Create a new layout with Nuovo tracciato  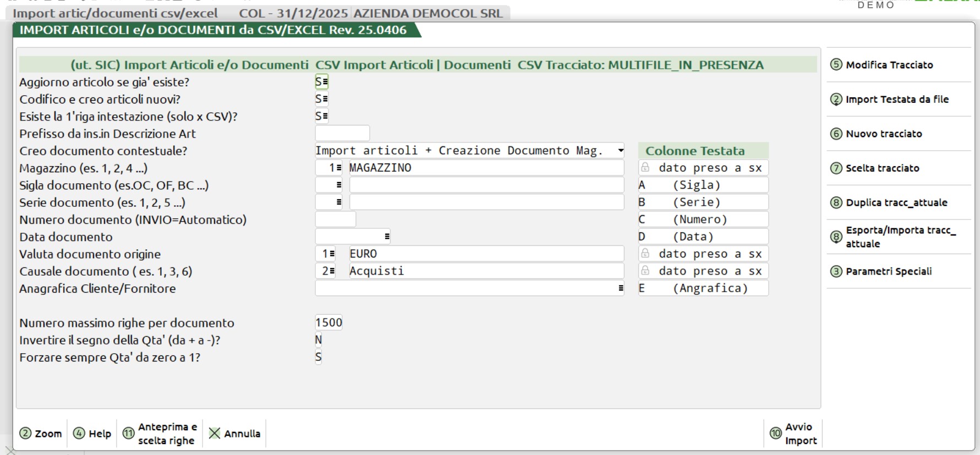point(883,134)
